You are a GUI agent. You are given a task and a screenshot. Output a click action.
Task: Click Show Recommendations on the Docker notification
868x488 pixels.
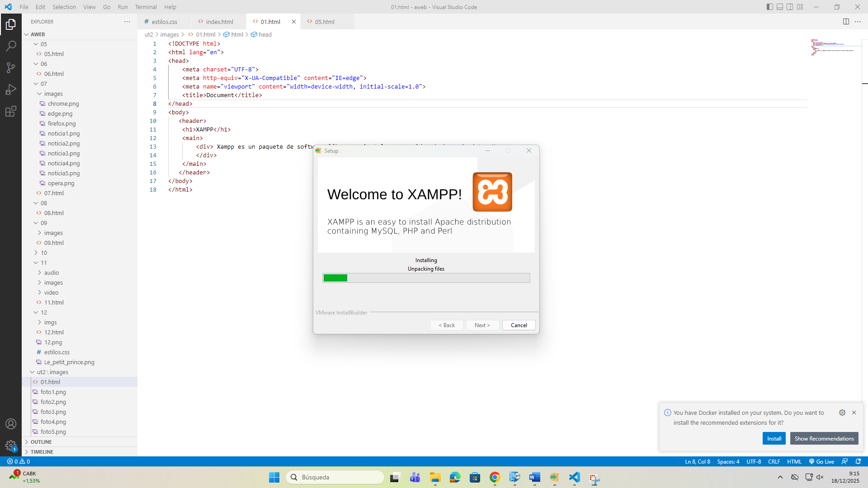click(824, 438)
